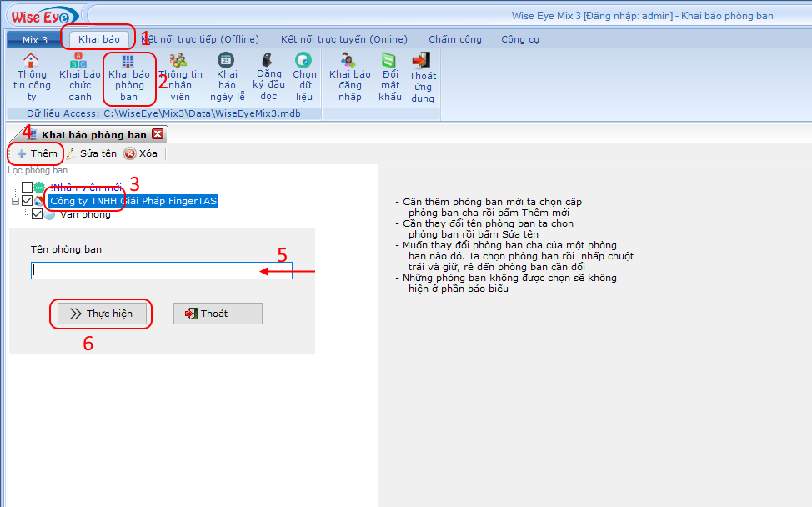Viewport: 812px width, 507px height.
Task: Open Thông tin nhân viên icon
Action: point(178,61)
